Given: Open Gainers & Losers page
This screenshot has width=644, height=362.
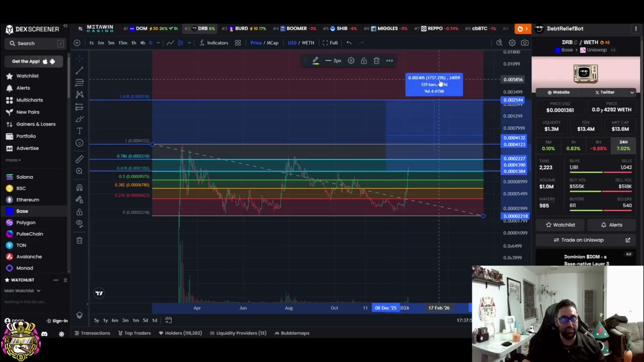Looking at the screenshot, I should click(x=36, y=124).
